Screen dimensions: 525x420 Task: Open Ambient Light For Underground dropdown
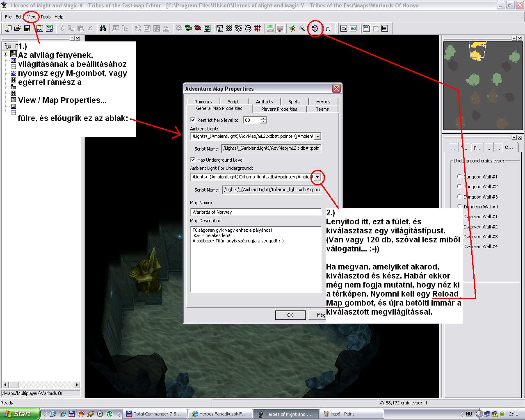[317, 177]
